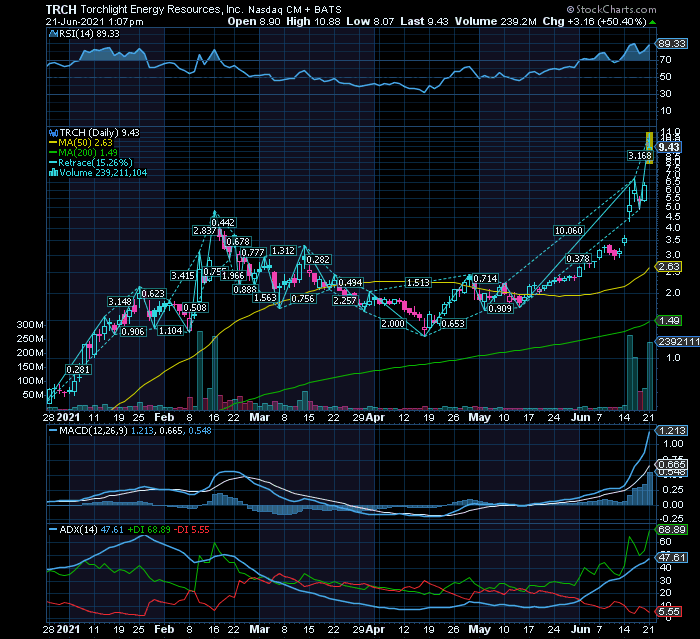
Task: Click the Torchlight Energy Resources, Inc. company name
Action: tap(162, 9)
